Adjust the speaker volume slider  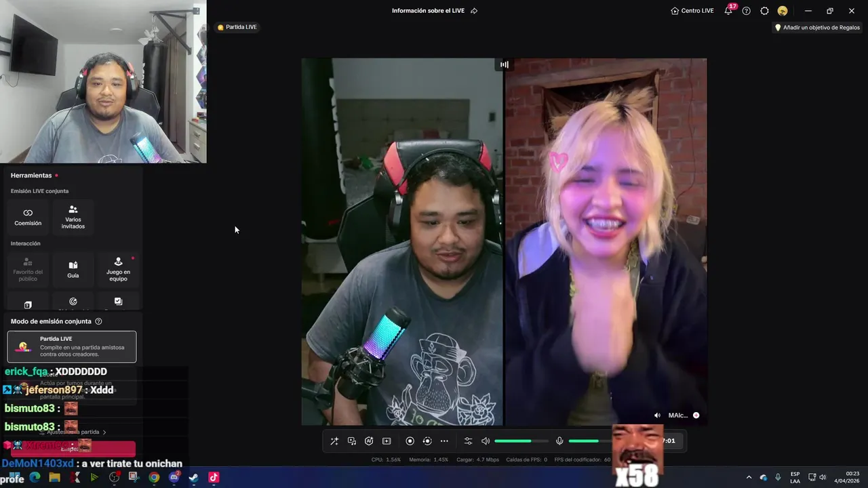[521, 441]
